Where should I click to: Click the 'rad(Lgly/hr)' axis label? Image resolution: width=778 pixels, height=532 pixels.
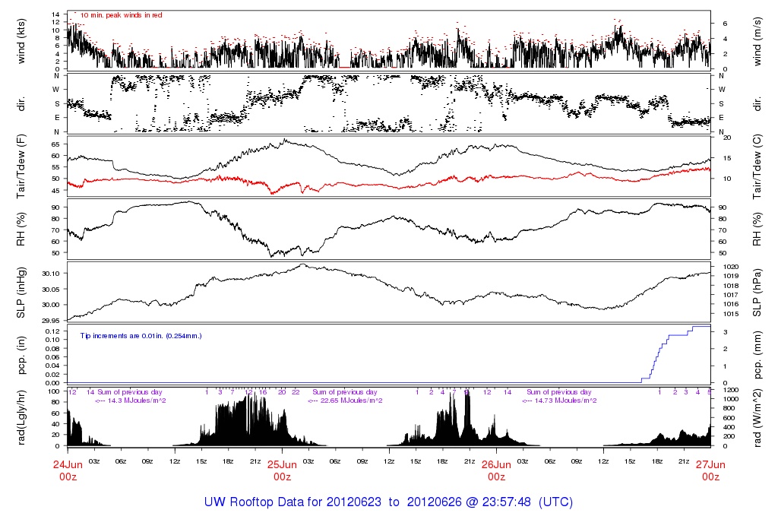coord(21,417)
